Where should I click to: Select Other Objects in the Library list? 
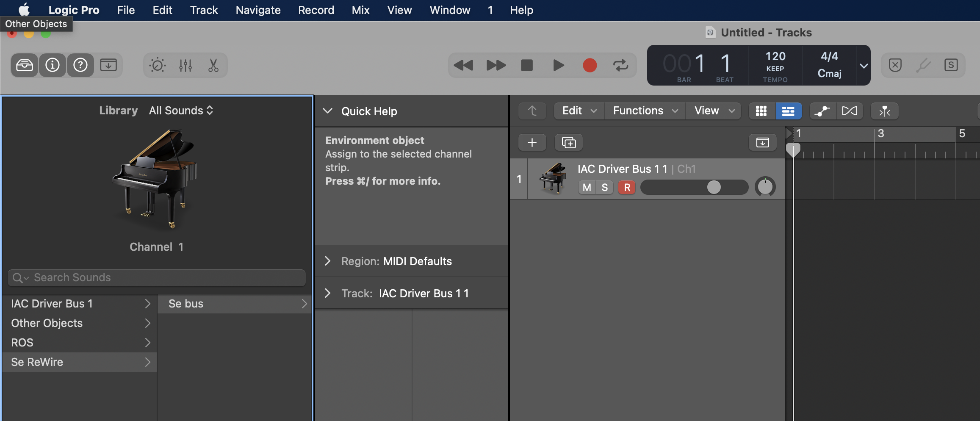click(47, 323)
